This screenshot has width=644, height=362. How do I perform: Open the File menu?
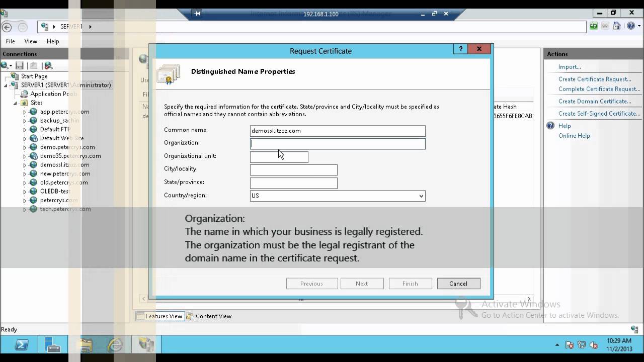click(x=10, y=41)
